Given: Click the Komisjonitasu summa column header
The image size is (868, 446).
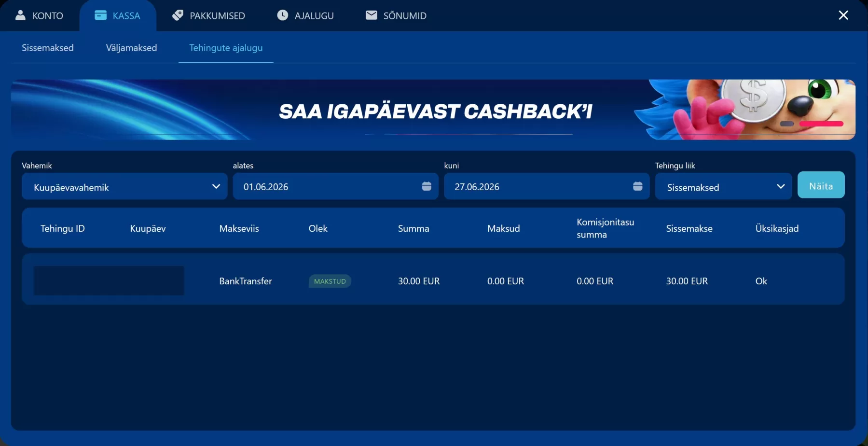Looking at the screenshot, I should [605, 228].
